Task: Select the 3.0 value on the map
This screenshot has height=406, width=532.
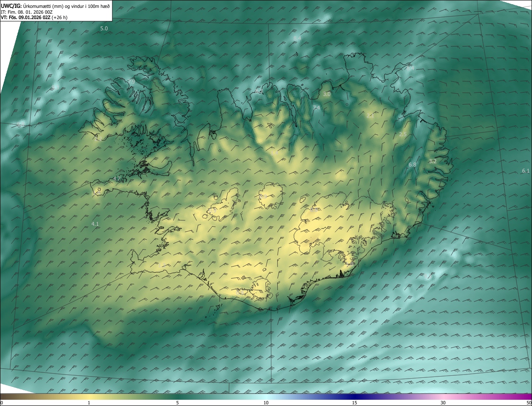Action: click(327, 94)
